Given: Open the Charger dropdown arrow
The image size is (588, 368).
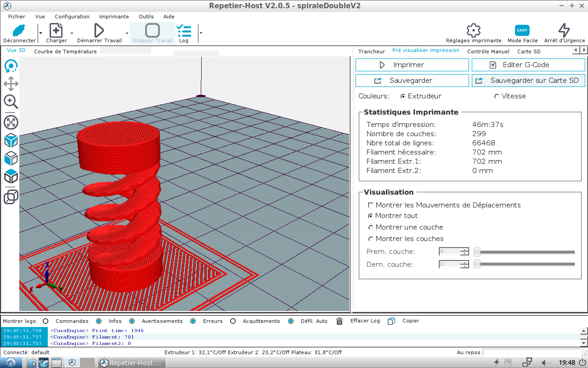Looking at the screenshot, I should click(72, 33).
